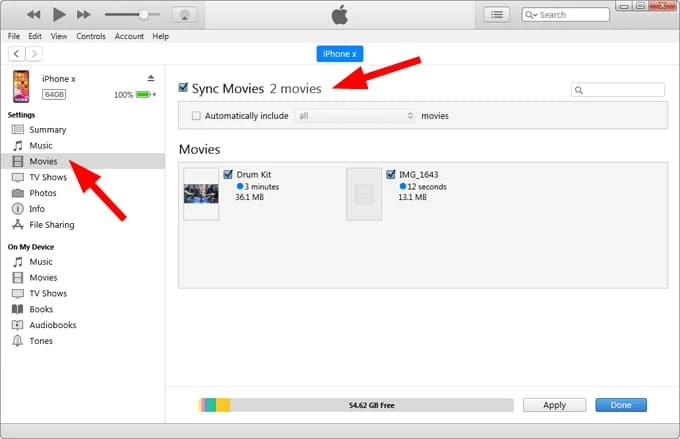Uncheck the Sync Movies checkbox
680x439 pixels.
point(183,88)
